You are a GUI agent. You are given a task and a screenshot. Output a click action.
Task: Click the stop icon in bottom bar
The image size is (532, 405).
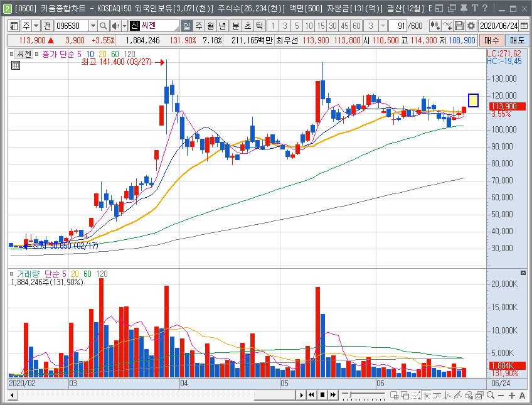[322, 395]
